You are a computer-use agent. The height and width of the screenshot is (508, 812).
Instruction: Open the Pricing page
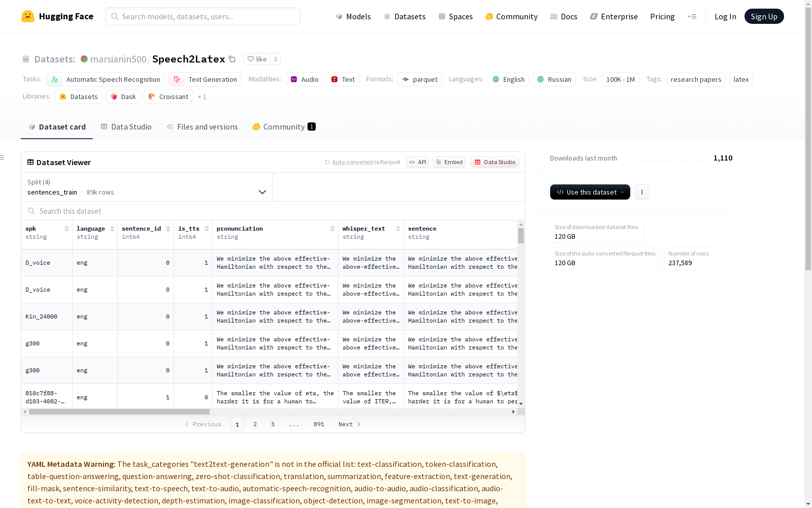[x=662, y=16]
